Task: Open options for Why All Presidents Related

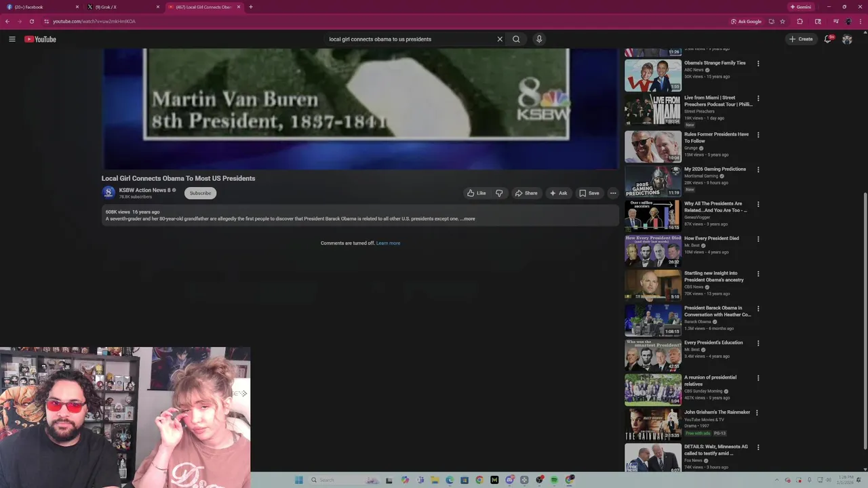Action: [758, 204]
